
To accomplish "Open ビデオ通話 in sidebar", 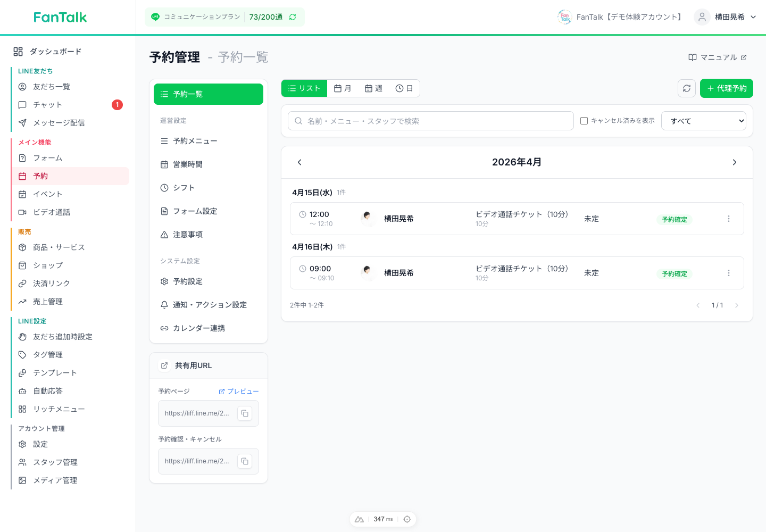I will 70,212.
